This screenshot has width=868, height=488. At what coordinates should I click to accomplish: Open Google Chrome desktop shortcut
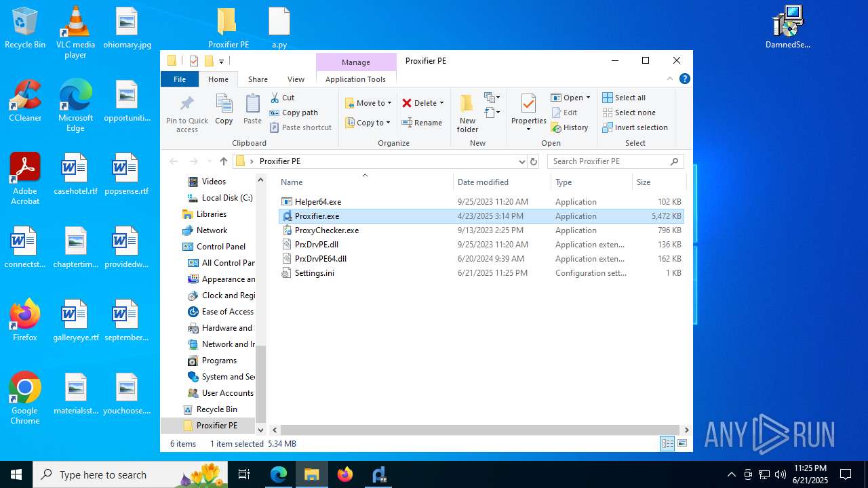[25, 399]
